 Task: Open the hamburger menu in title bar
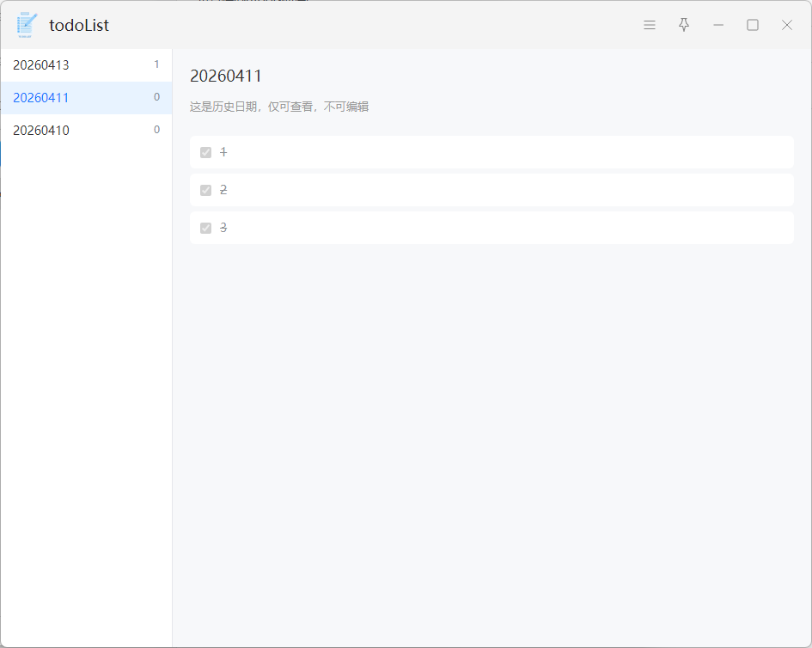tap(650, 26)
